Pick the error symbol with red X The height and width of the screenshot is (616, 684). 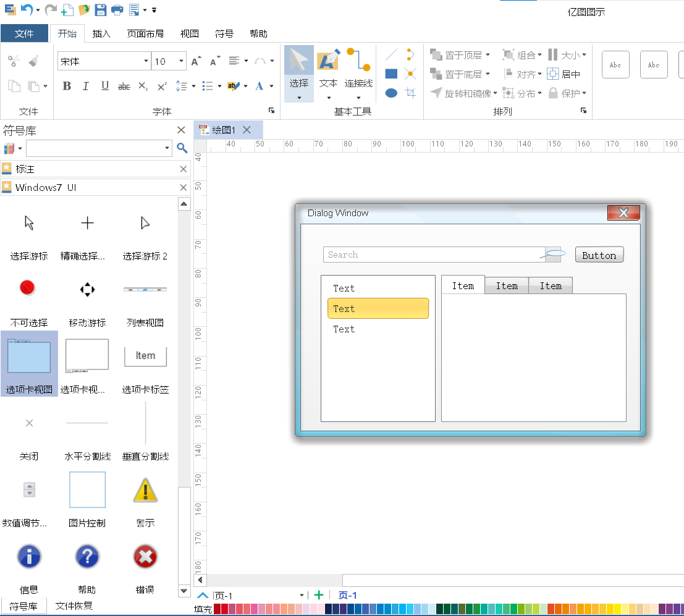[x=145, y=557]
